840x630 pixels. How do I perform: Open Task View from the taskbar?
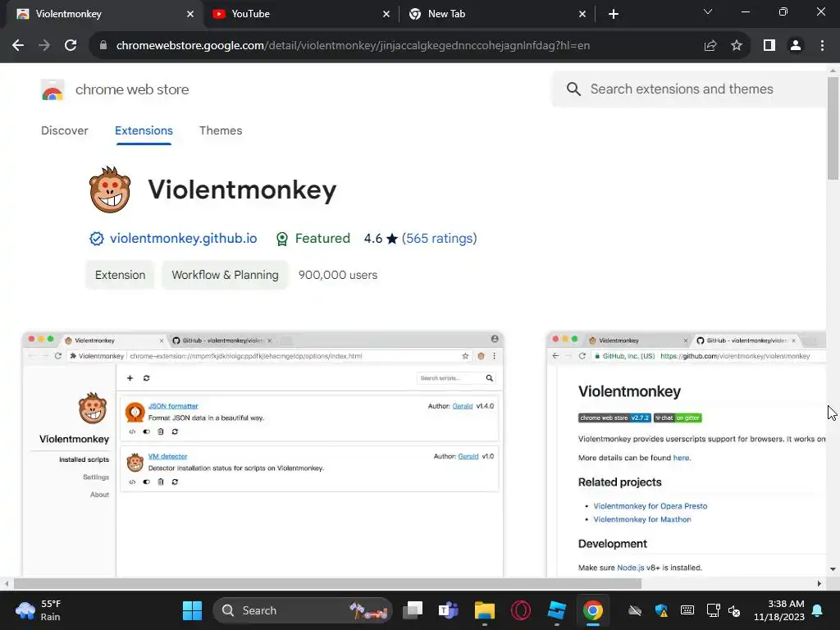coord(413,610)
